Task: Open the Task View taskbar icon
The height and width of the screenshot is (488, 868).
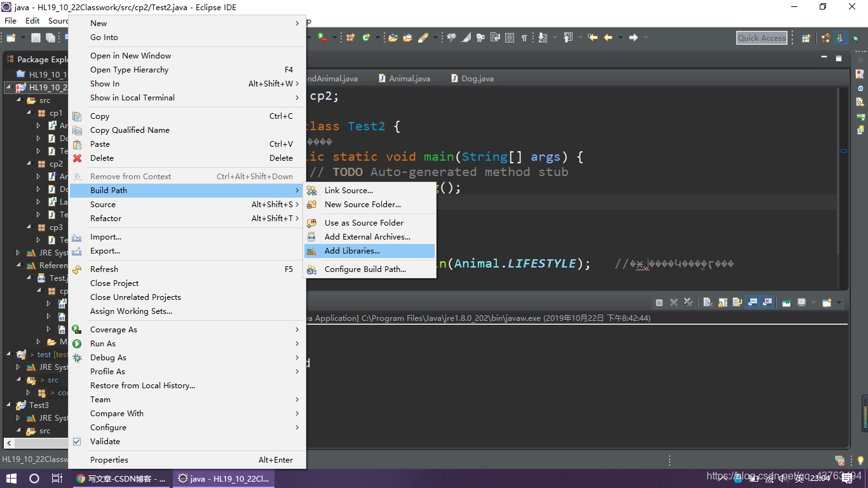Action: [57, 478]
